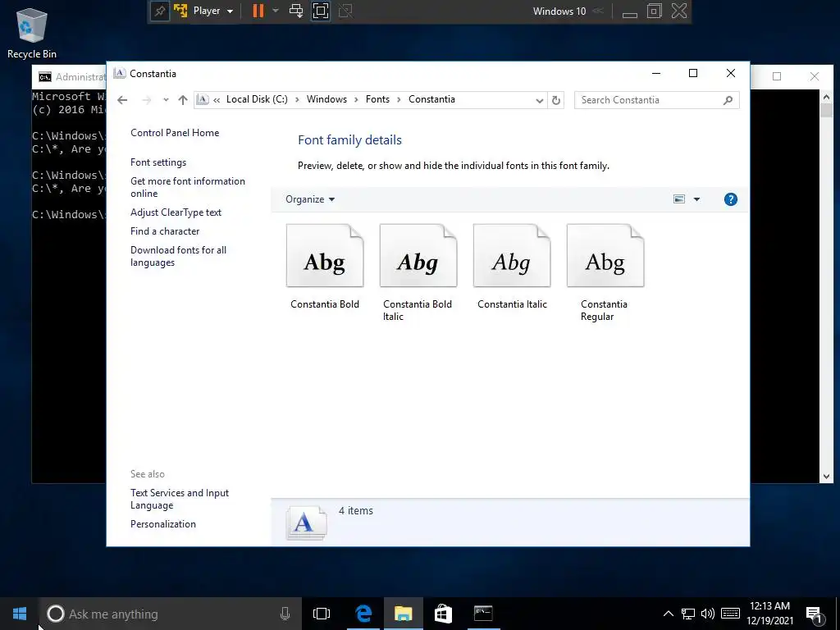
Task: Select the Constantia Bold Italic font icon
Action: pos(418,256)
